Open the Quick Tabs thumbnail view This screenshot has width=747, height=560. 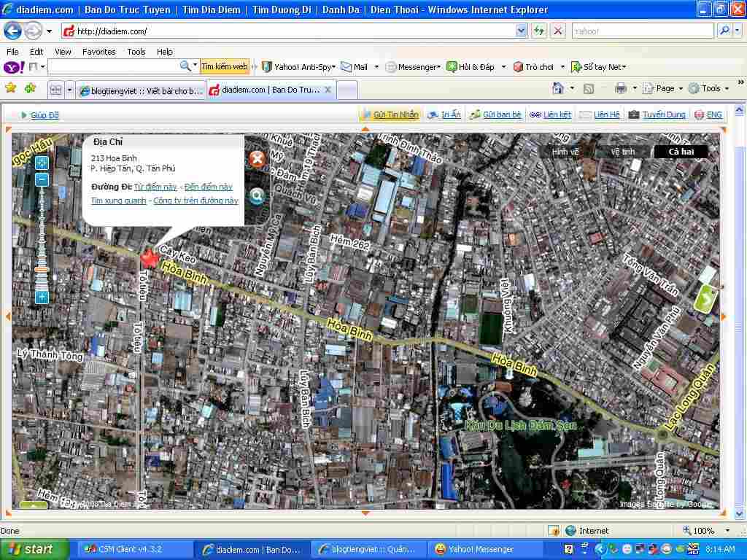click(55, 90)
